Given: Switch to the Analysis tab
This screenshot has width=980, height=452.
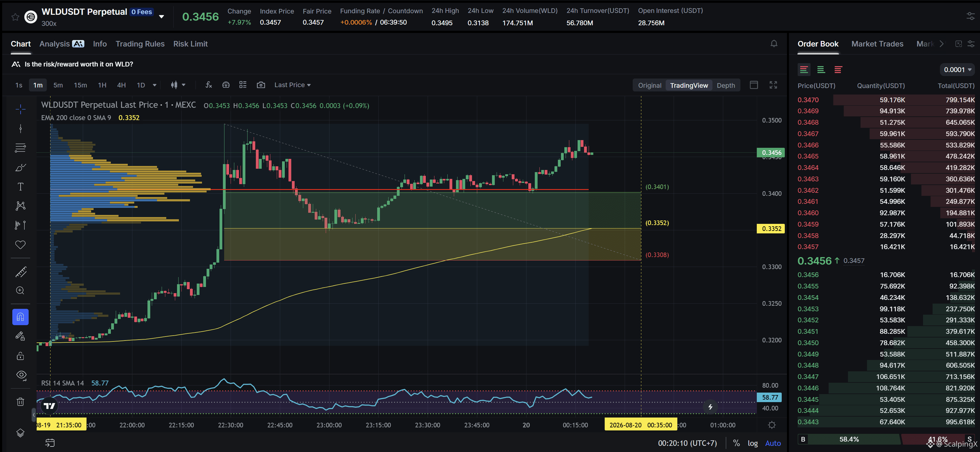Looking at the screenshot, I should (x=62, y=44).
